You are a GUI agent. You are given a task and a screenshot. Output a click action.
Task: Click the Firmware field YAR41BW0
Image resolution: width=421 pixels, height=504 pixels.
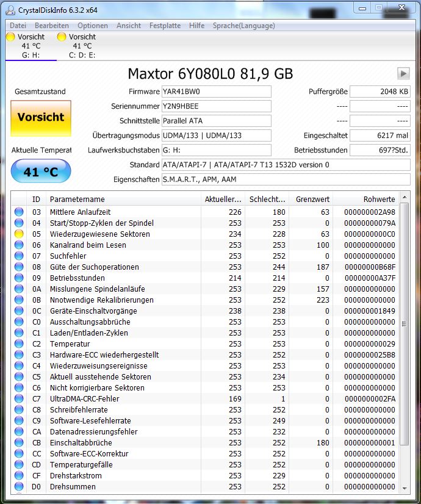216,92
